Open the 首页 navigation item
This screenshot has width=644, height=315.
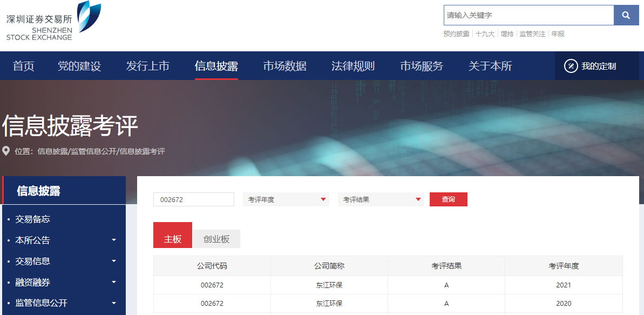[x=23, y=66]
